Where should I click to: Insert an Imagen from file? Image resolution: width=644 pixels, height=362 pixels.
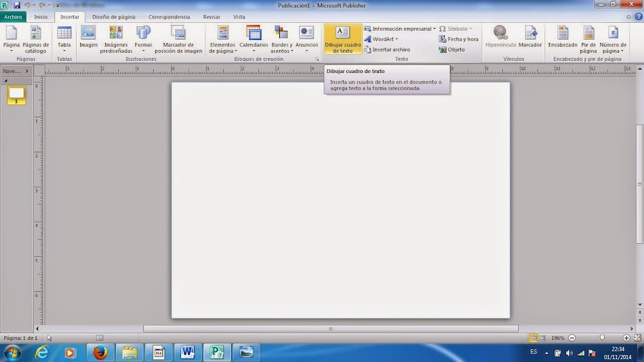click(88, 37)
